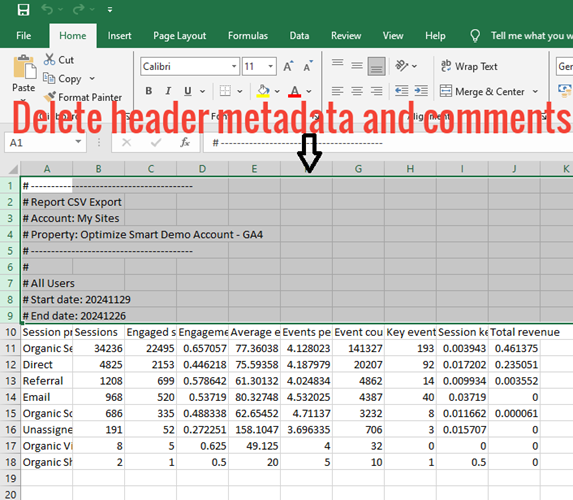Image resolution: width=573 pixels, height=500 pixels.
Task: Select column G header
Action: tap(358, 169)
